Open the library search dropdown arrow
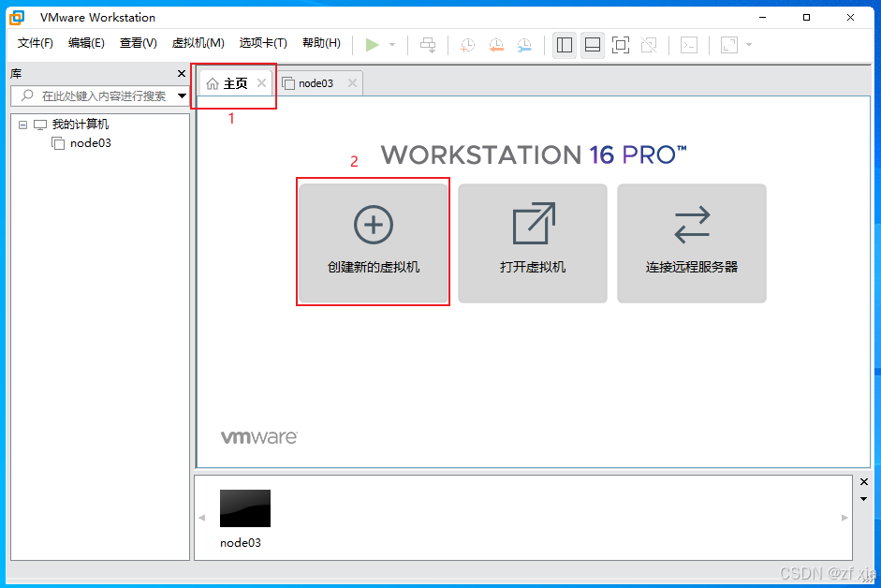 coord(182,96)
